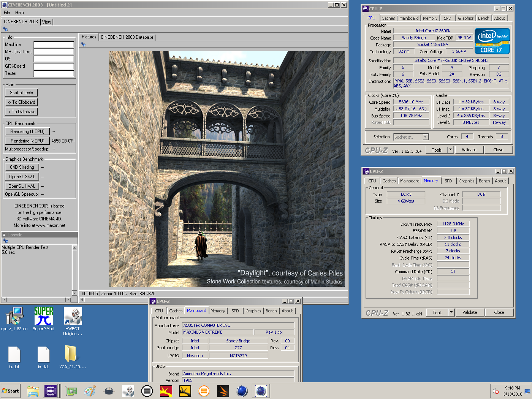Switch to the View tab in Cinebench
532x399 pixels.
(x=47, y=22)
